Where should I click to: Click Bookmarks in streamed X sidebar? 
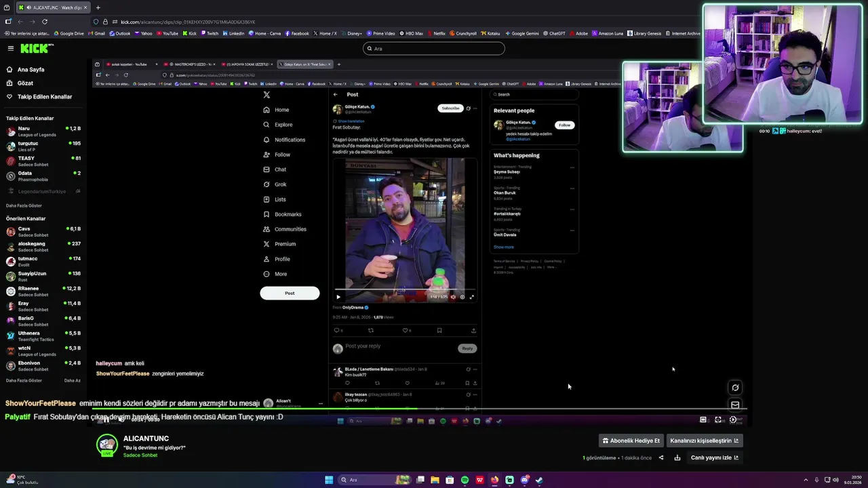pos(282,214)
